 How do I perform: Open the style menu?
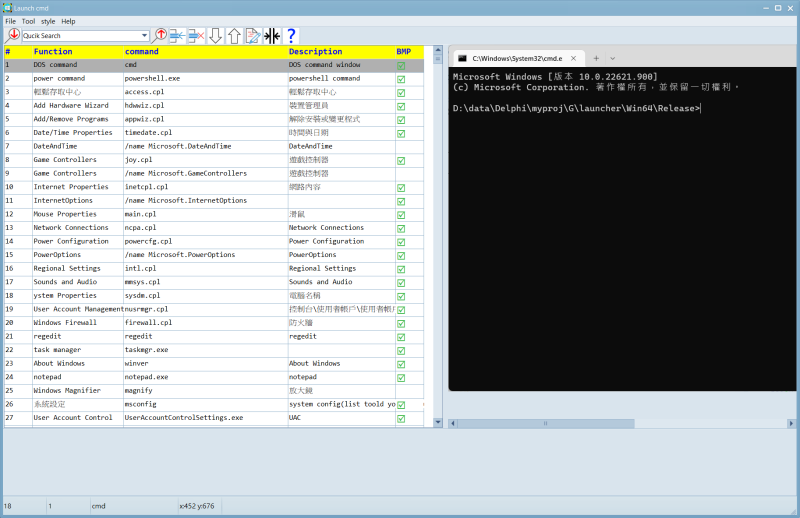tap(48, 21)
